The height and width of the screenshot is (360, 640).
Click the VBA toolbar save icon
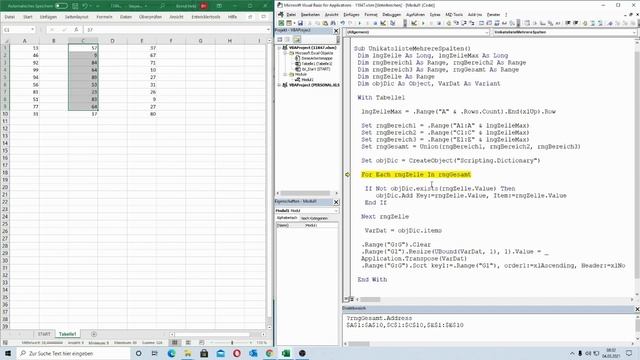[300, 23]
